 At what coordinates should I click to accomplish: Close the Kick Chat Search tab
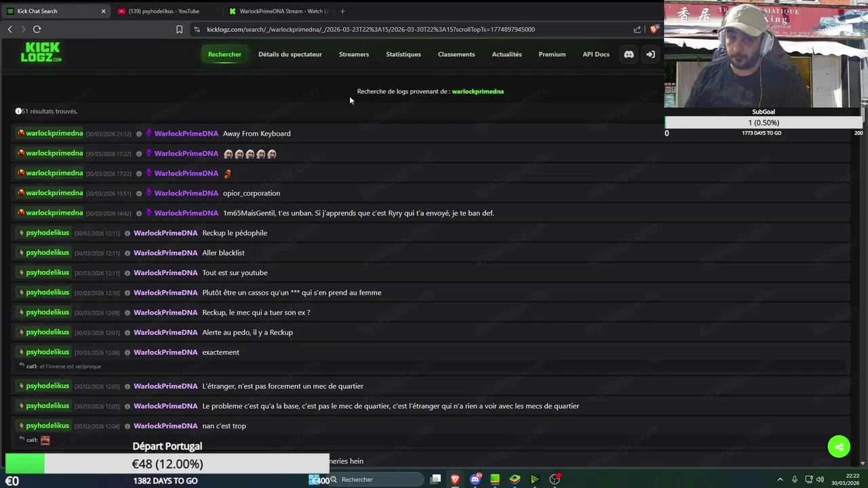(103, 11)
